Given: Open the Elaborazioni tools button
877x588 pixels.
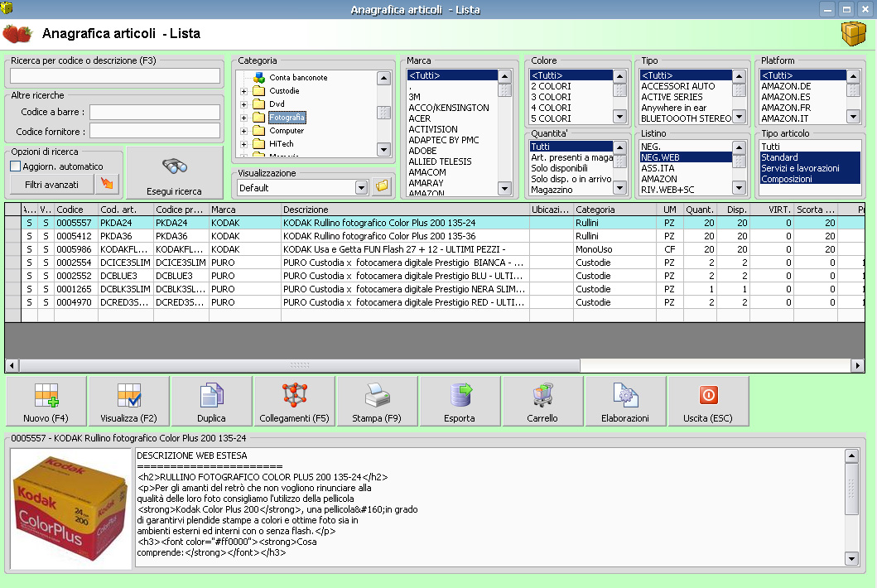Looking at the screenshot, I should tap(625, 401).
